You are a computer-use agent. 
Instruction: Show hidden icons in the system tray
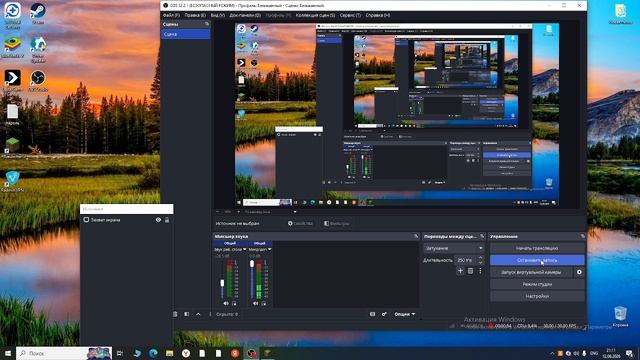[x=552, y=353]
